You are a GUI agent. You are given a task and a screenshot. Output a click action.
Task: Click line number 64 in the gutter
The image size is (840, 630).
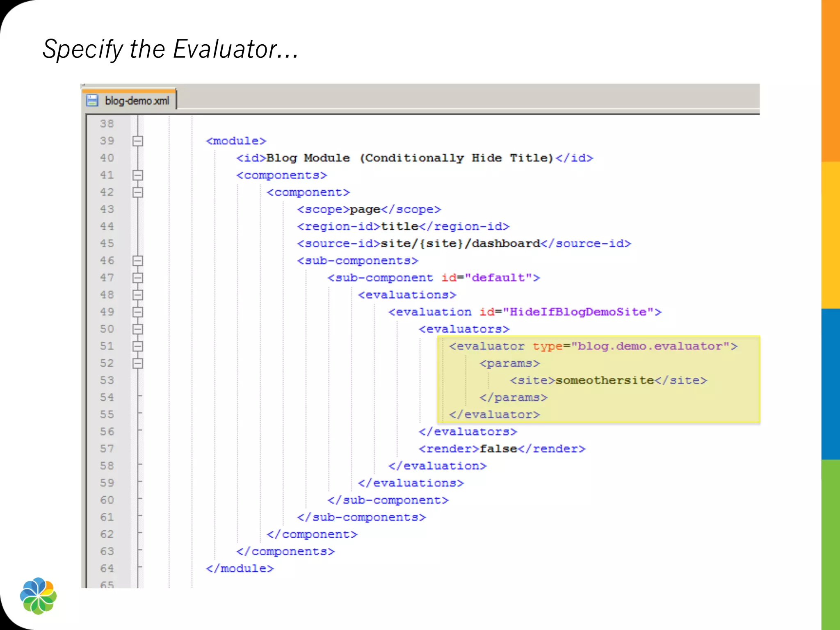(x=107, y=568)
